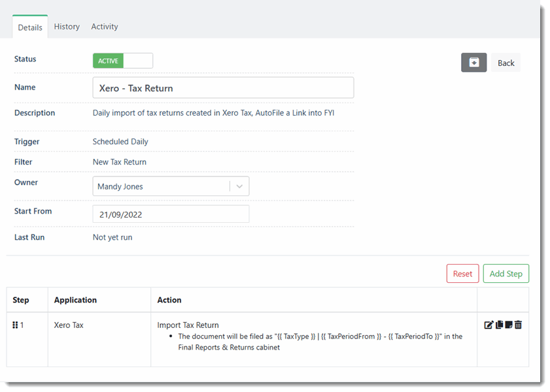Click the edit icon for step 1

(489, 325)
